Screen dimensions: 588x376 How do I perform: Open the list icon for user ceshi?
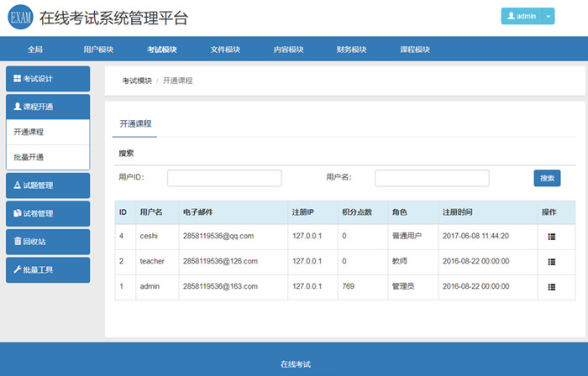coord(551,237)
